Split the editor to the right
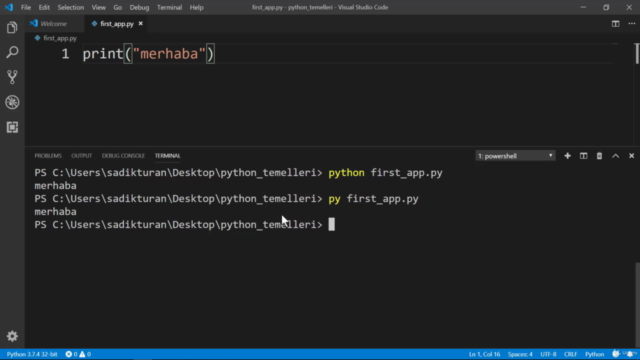 pyautogui.click(x=615, y=24)
